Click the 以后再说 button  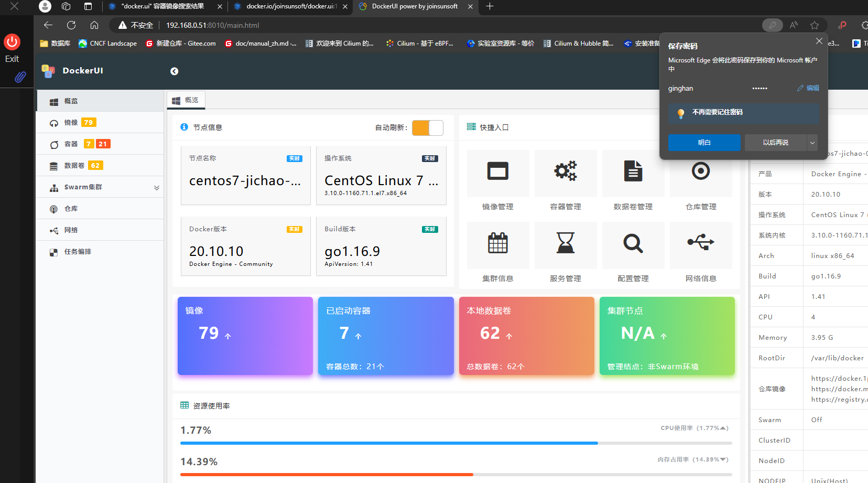coord(776,143)
